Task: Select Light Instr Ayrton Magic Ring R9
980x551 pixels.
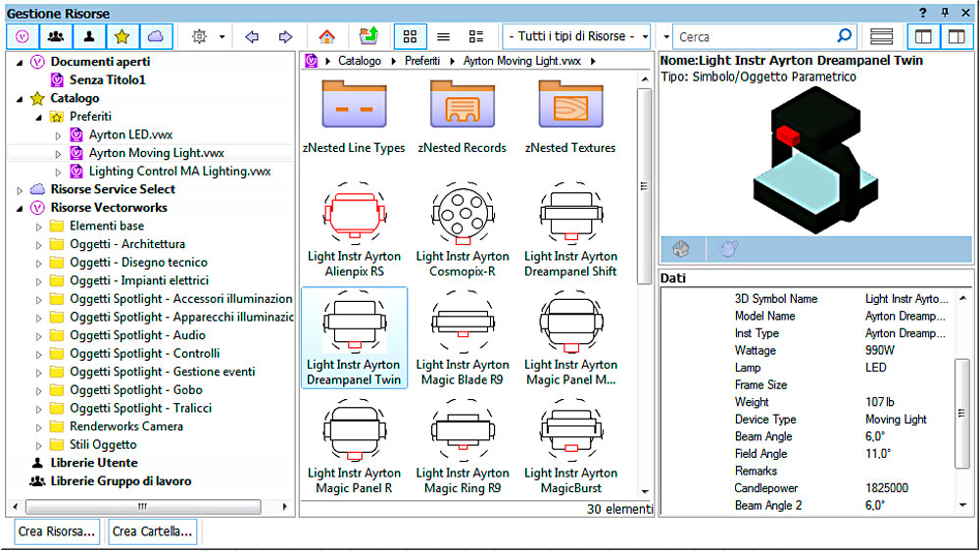Action: [x=462, y=446]
